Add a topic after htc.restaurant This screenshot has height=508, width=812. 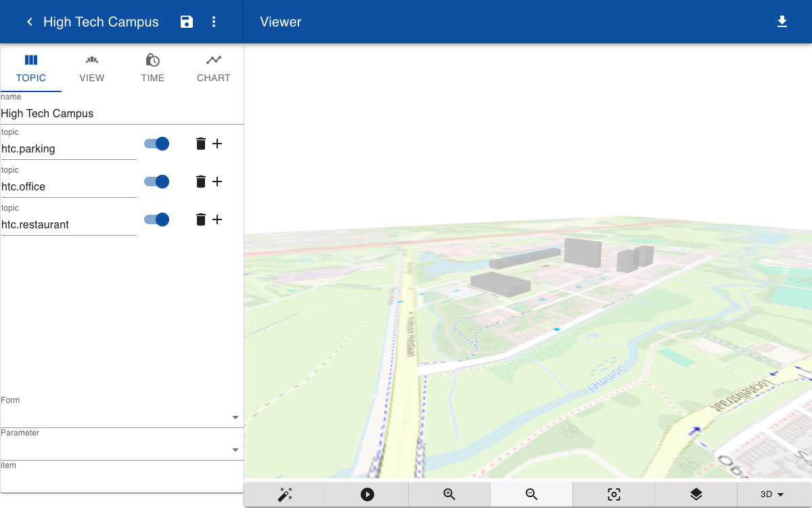pos(217,219)
